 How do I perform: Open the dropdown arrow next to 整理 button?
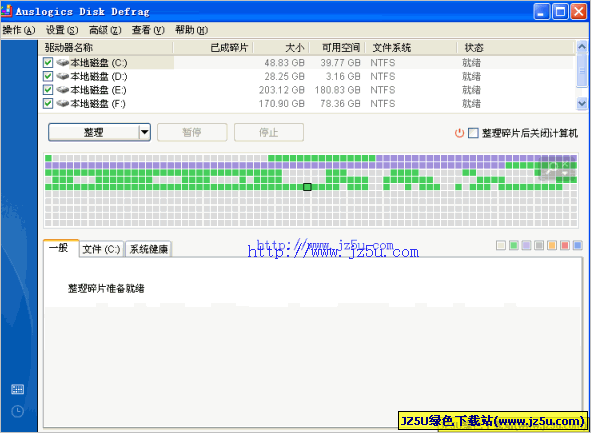pos(144,132)
